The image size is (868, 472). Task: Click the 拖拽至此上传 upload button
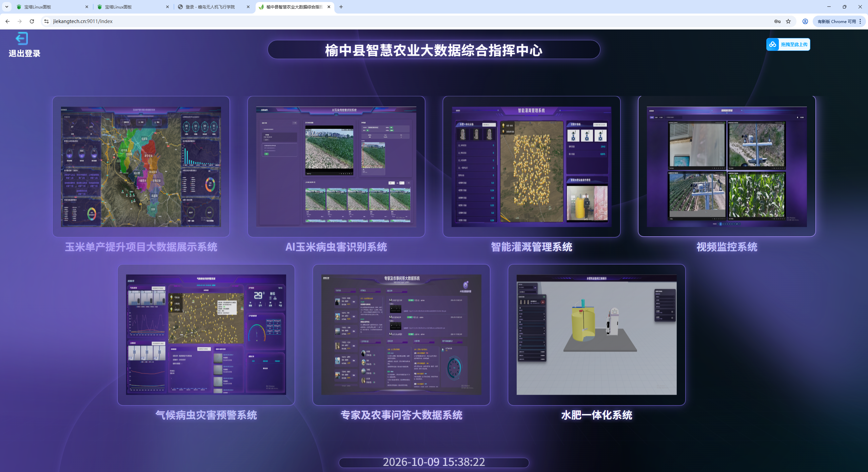tap(788, 44)
